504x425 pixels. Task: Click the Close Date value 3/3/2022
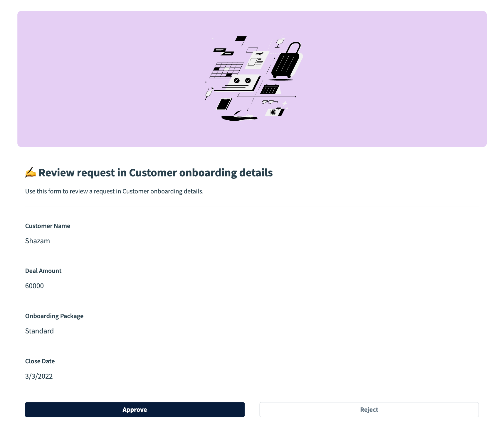[x=39, y=376]
